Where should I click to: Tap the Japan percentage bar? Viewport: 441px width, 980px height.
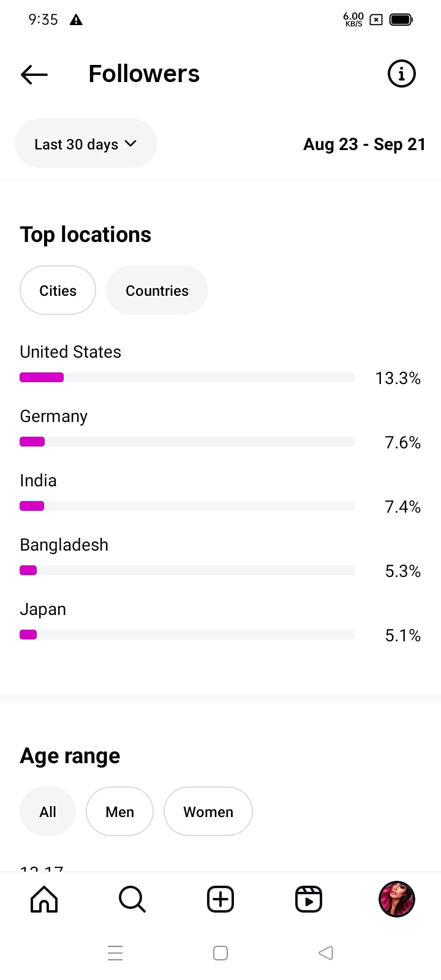pos(187,635)
